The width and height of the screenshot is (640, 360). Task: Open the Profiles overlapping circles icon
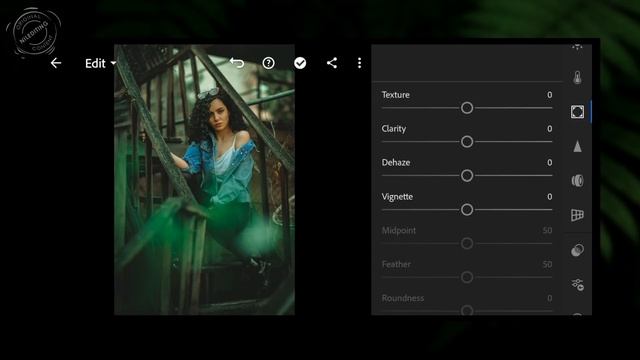click(577, 250)
